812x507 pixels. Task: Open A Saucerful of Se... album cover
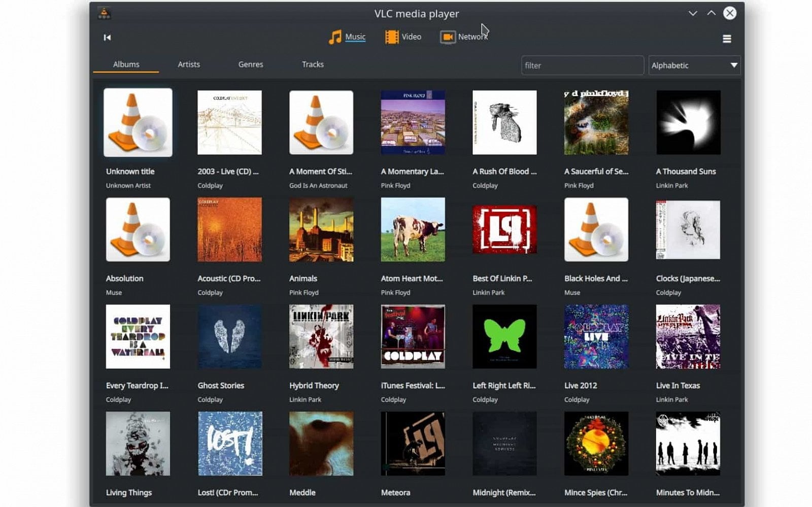[x=596, y=122]
